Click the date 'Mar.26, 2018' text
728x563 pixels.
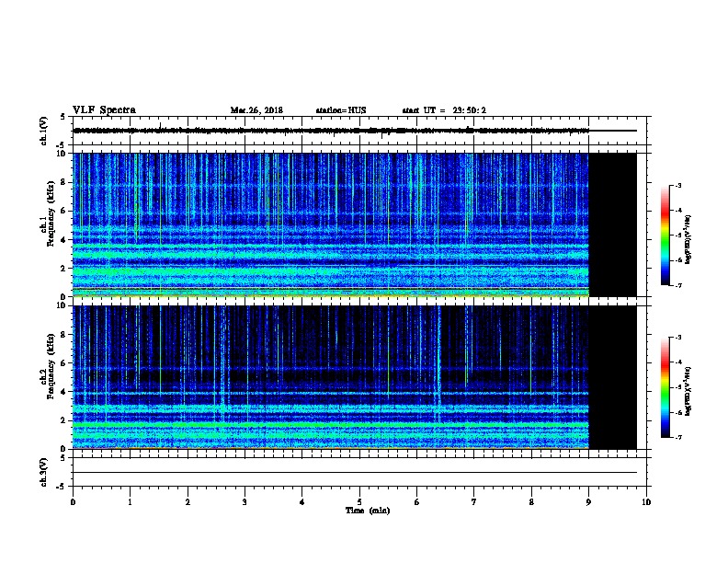pos(256,110)
